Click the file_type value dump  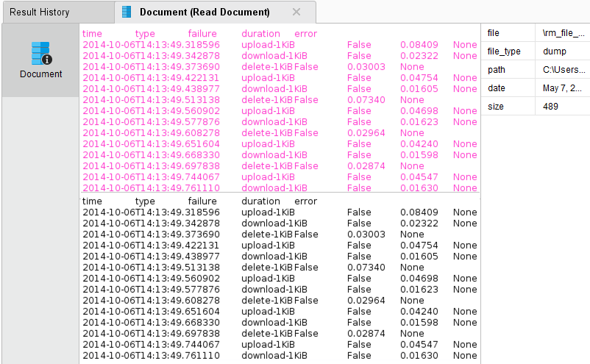click(555, 51)
